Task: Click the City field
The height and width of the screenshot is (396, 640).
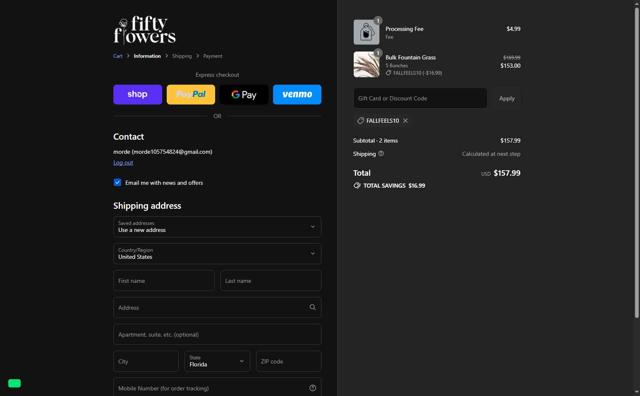Action: point(146,361)
